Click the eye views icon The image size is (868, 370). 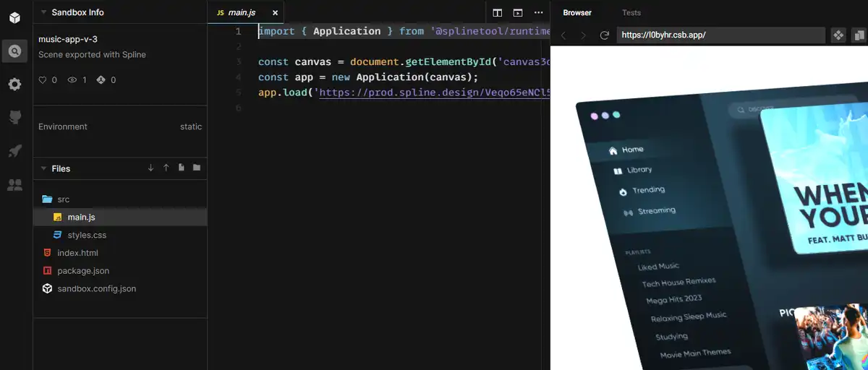[x=72, y=80]
